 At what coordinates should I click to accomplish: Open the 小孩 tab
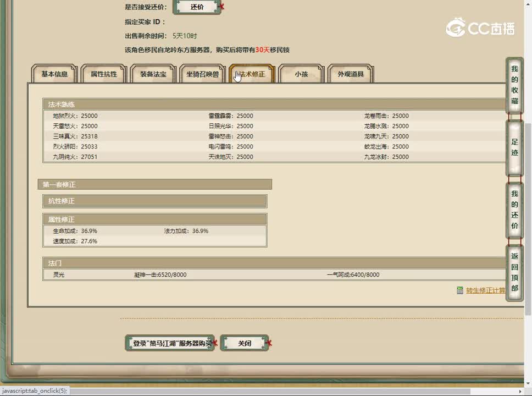pyautogui.click(x=301, y=74)
